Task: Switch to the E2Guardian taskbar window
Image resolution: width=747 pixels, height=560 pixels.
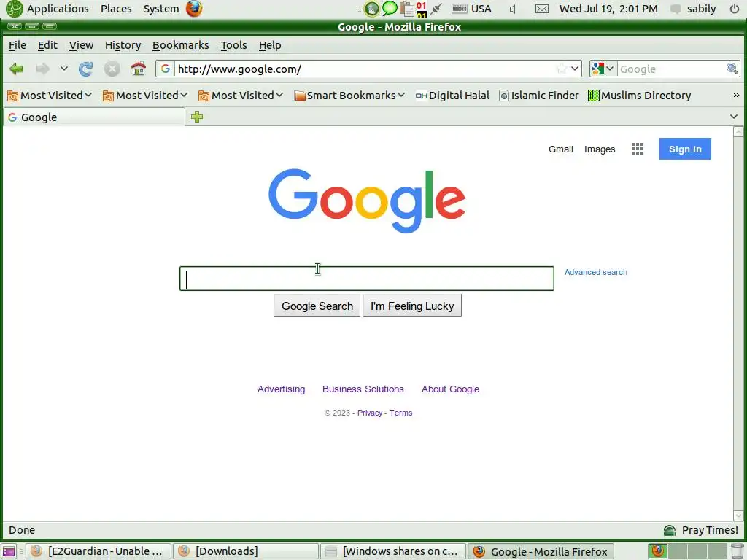Action: (x=98, y=551)
